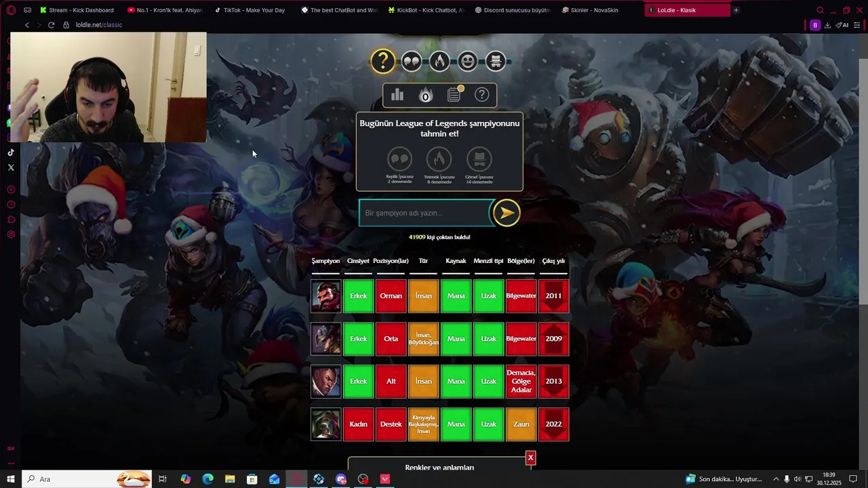Open the browser downloads icon
This screenshot has width=868, height=488.
827,25
